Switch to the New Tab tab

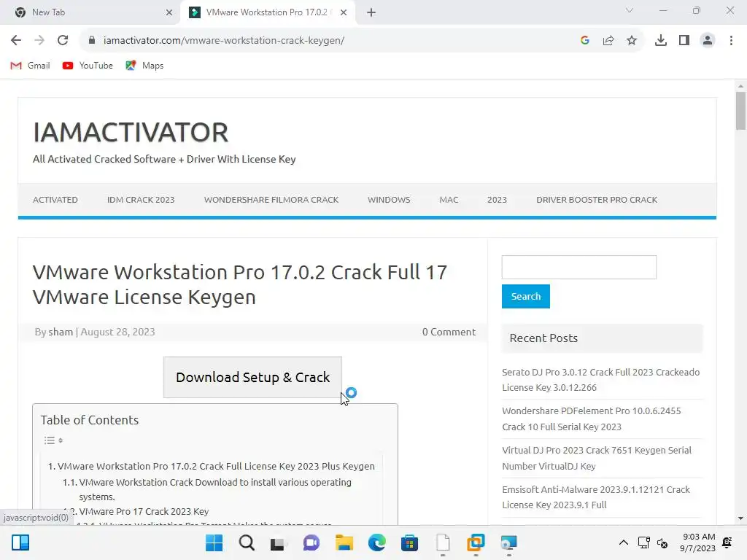click(x=90, y=12)
